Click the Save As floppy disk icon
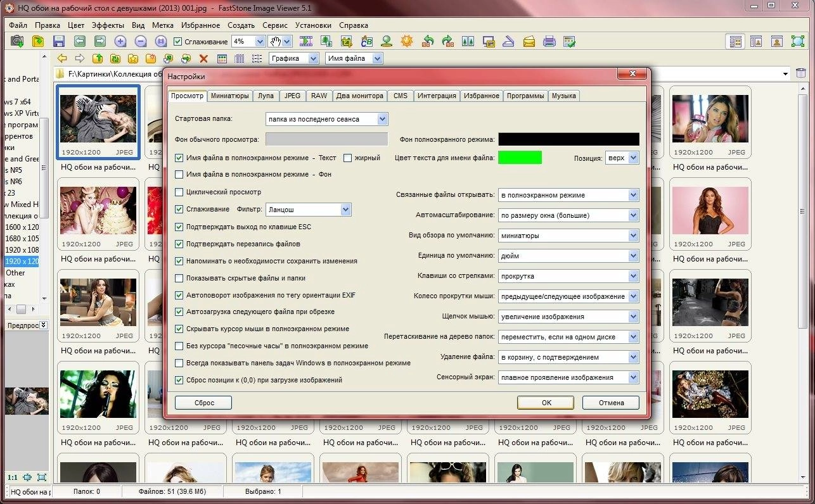This screenshot has width=815, height=504. coord(59,41)
